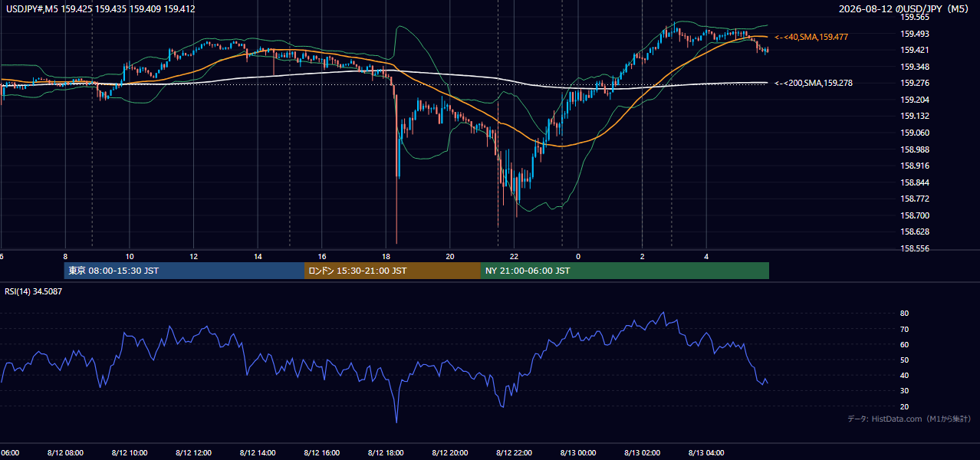The width and height of the screenshot is (980, 460).
Task: Click RSI scale value 30
Action: (x=904, y=391)
